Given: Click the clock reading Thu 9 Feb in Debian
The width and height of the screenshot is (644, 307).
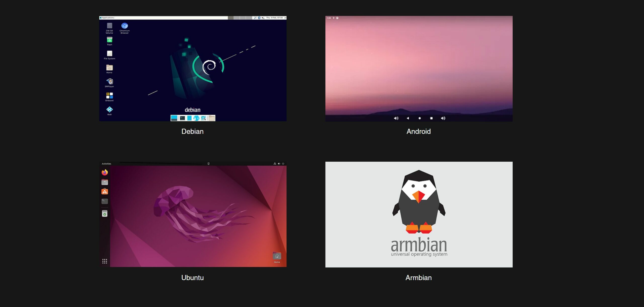Looking at the screenshot, I should click(274, 18).
